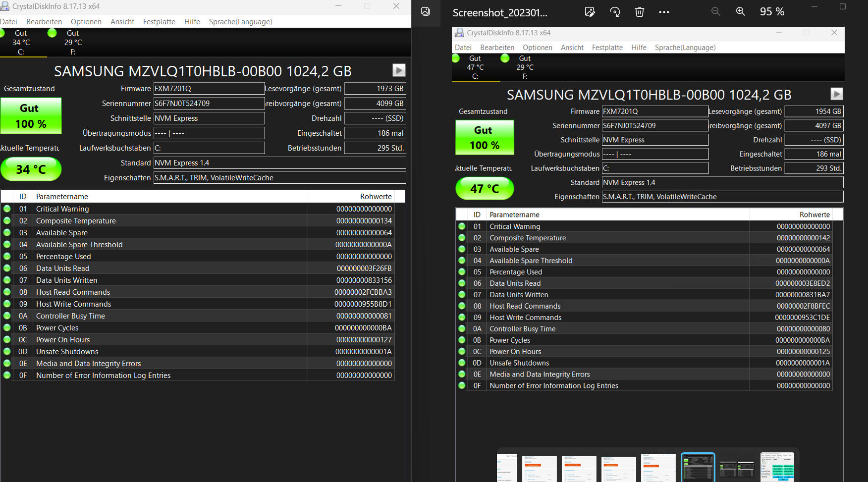Zoom in with the Photos magnifier plus

(x=741, y=11)
